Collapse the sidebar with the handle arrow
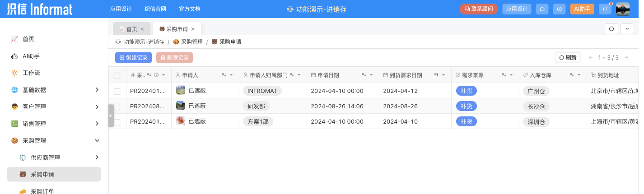The image size is (644, 194). tap(111, 116)
